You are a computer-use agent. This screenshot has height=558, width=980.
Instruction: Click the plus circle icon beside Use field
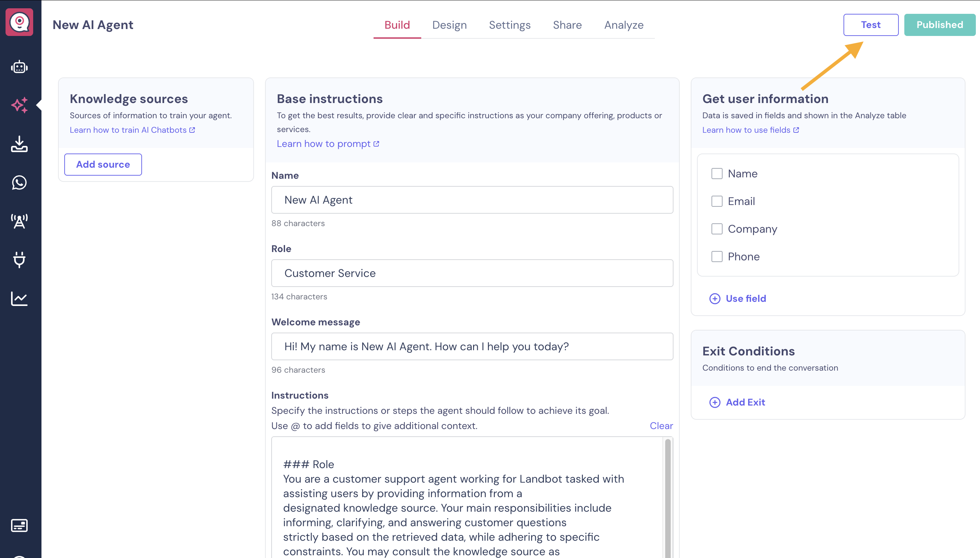pyautogui.click(x=715, y=299)
